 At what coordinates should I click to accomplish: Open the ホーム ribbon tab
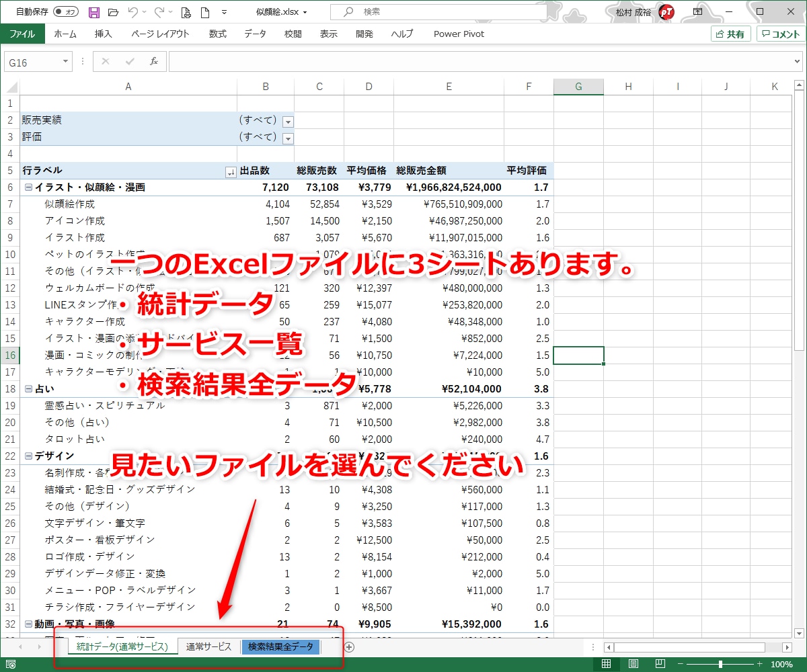click(x=65, y=34)
